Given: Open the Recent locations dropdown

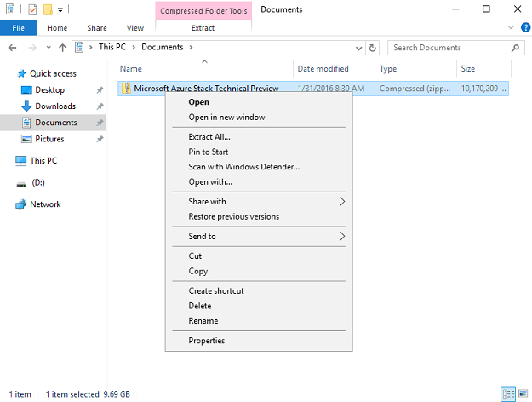Looking at the screenshot, I should click(x=49, y=48).
